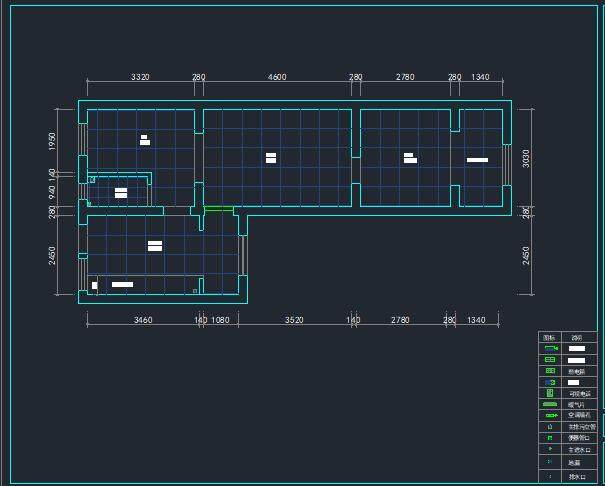Click the 3460 dimension along the bottom
The height and width of the screenshot is (486, 605).
pyautogui.click(x=141, y=320)
